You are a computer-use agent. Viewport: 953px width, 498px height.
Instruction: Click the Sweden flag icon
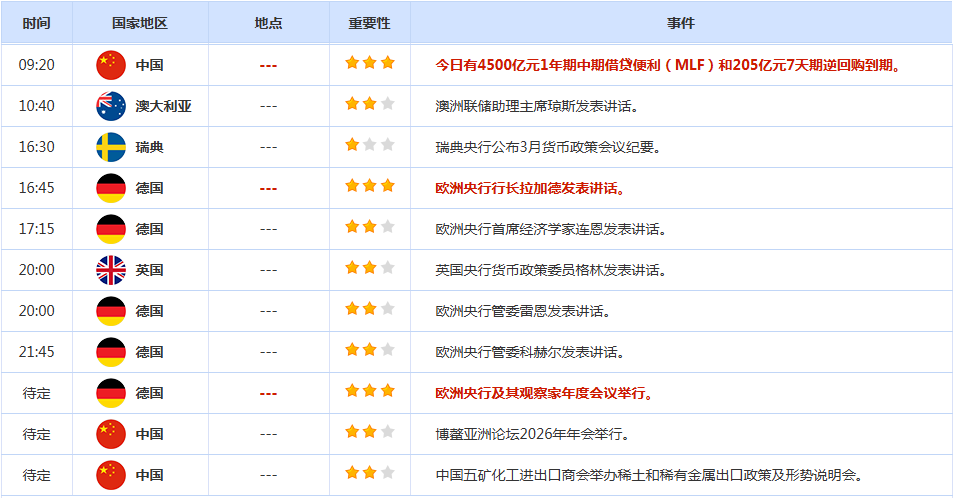point(111,147)
